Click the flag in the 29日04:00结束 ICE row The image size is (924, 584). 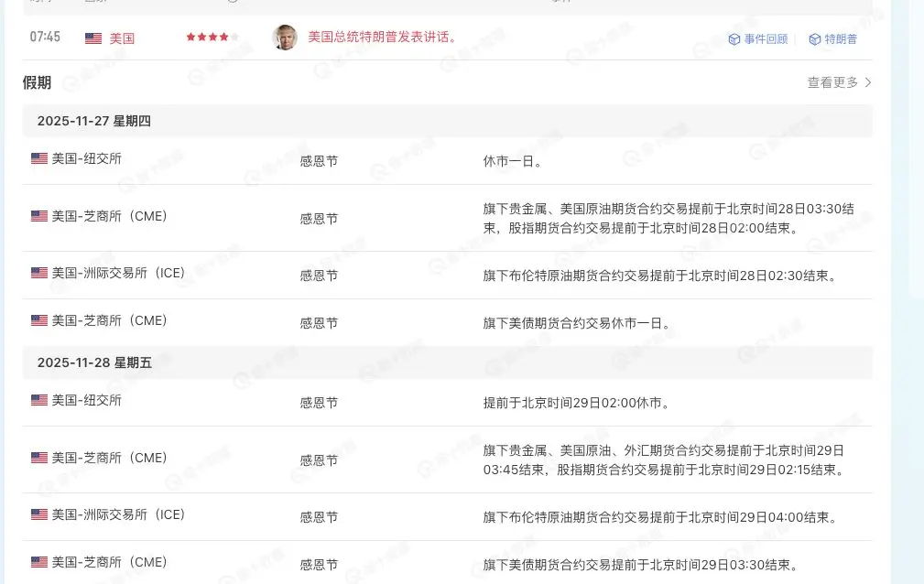38,514
